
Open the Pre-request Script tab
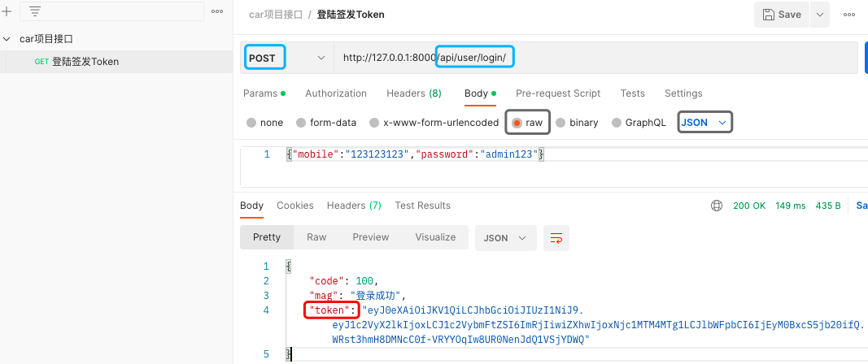click(x=558, y=93)
